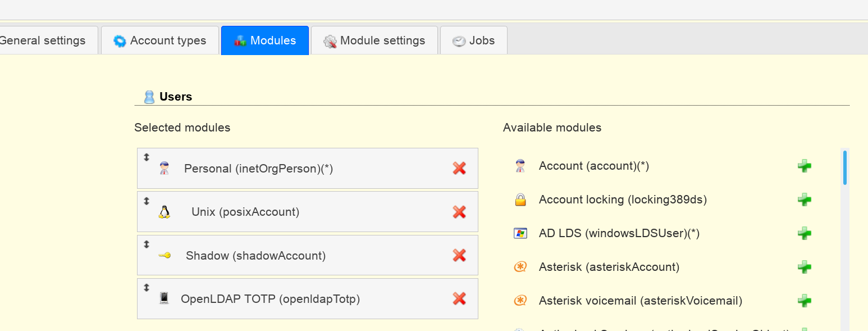Open the Module settings tab

pyautogui.click(x=374, y=40)
